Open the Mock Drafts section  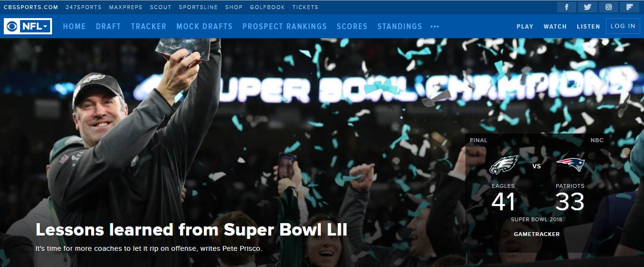[204, 27]
